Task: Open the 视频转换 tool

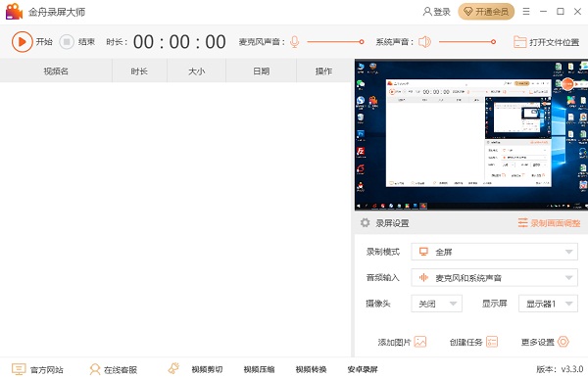Action: point(312,369)
